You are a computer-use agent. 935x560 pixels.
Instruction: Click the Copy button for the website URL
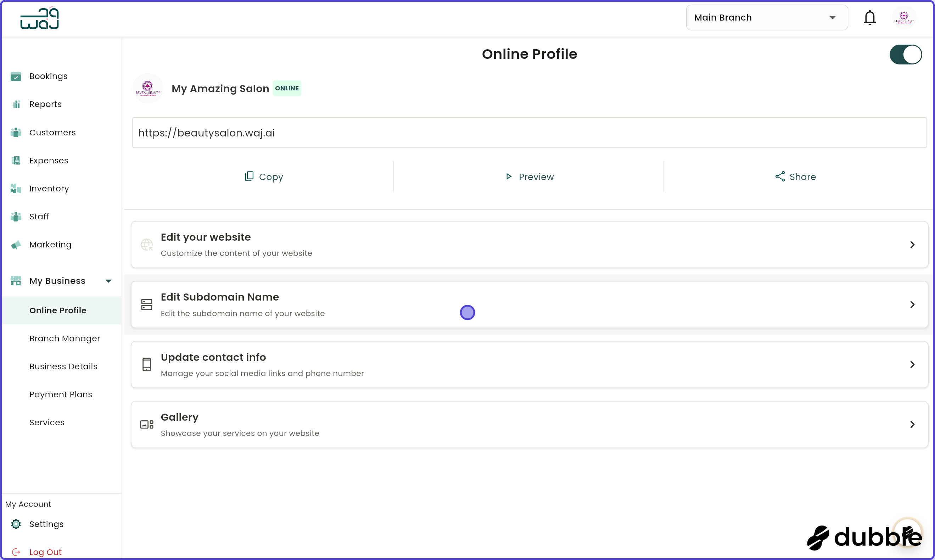[263, 176]
